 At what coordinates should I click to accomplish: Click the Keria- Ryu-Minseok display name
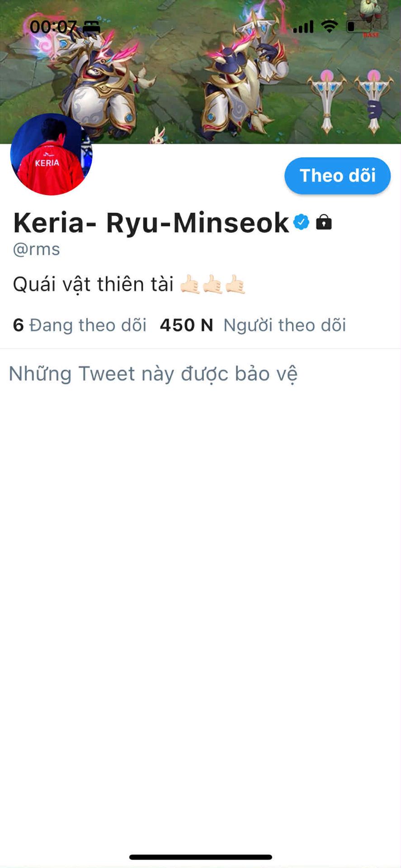click(x=151, y=222)
